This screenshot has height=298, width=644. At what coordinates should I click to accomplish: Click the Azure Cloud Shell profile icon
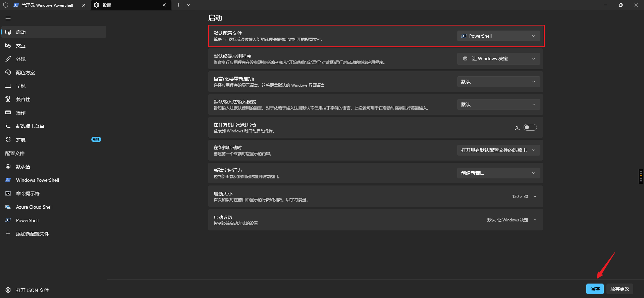pyautogui.click(x=8, y=207)
